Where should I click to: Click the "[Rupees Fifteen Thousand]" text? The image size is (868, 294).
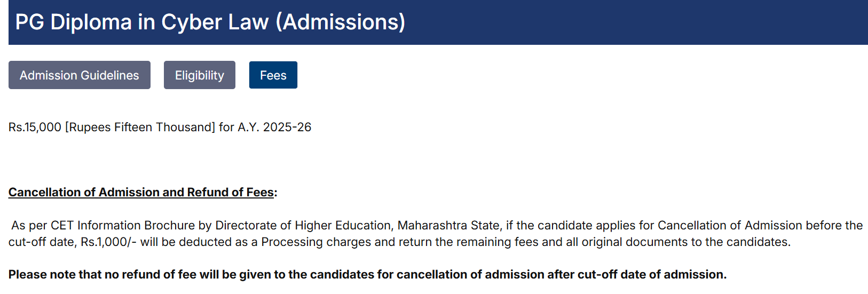coord(140,127)
